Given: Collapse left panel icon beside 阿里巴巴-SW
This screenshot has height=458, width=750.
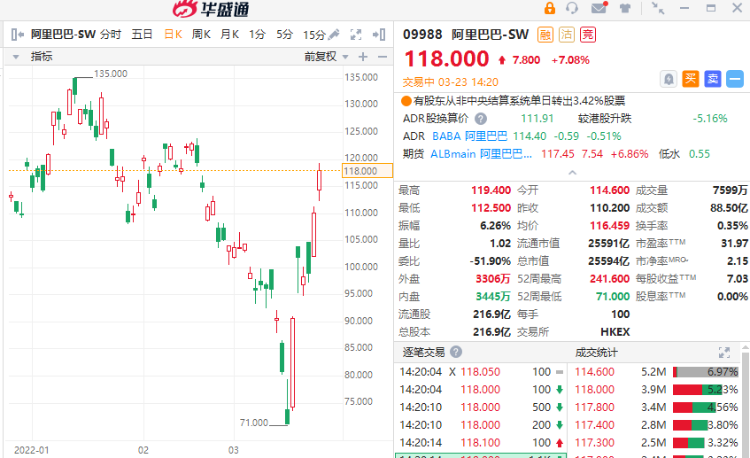Looking at the screenshot, I should click(x=17, y=34).
